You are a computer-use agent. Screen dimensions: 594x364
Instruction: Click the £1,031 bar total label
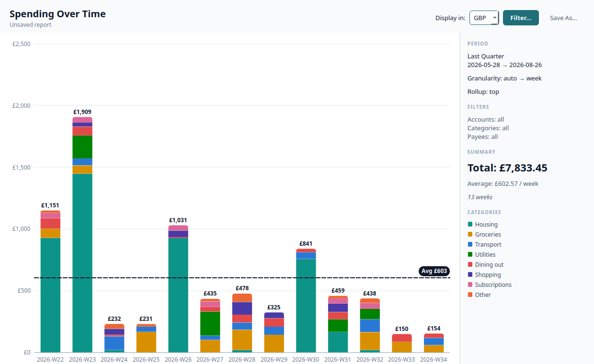point(178,220)
